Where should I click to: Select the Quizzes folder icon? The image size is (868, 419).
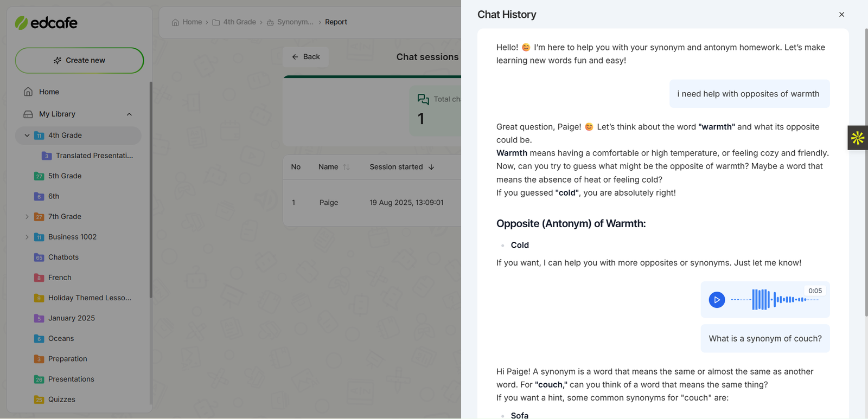coord(39,400)
